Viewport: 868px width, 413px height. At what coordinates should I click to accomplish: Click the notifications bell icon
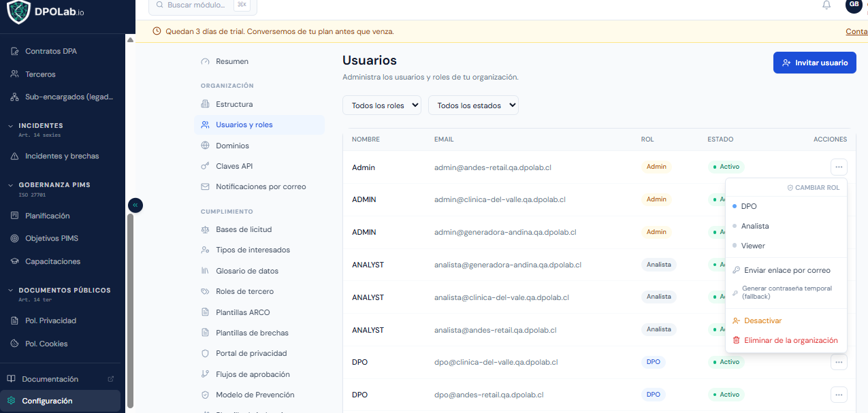tap(826, 5)
